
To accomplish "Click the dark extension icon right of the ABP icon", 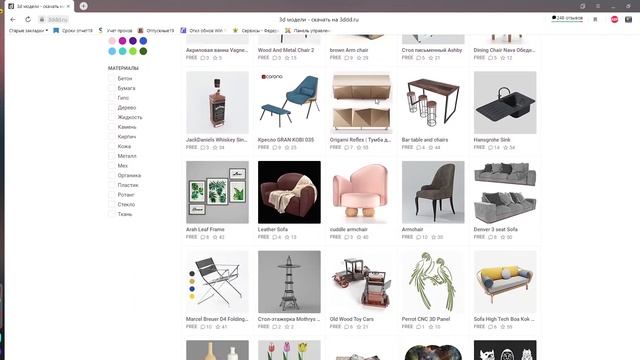I will coord(628,19).
